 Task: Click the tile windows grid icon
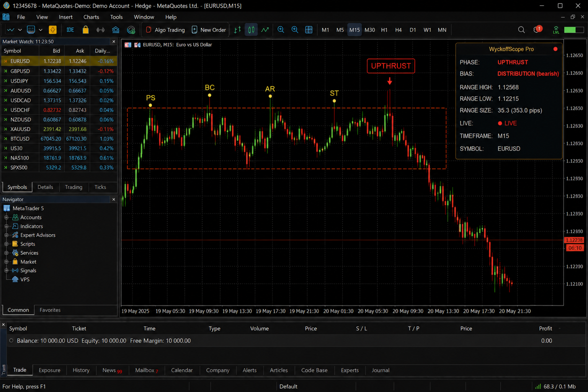click(x=309, y=30)
